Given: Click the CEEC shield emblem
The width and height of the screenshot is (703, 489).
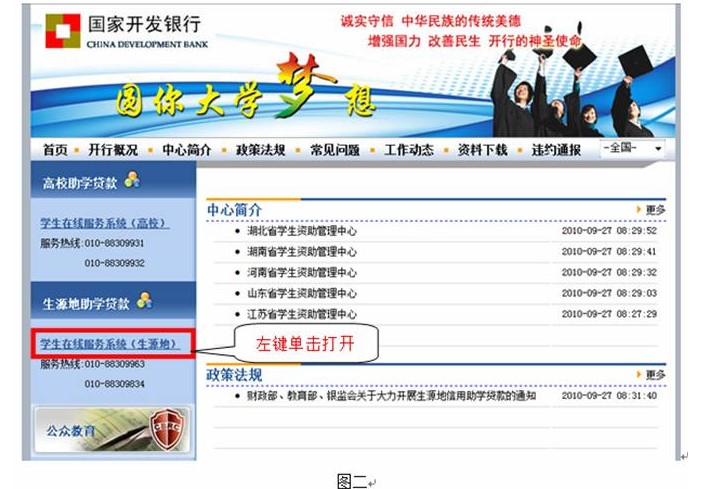Looking at the screenshot, I should 166,429.
